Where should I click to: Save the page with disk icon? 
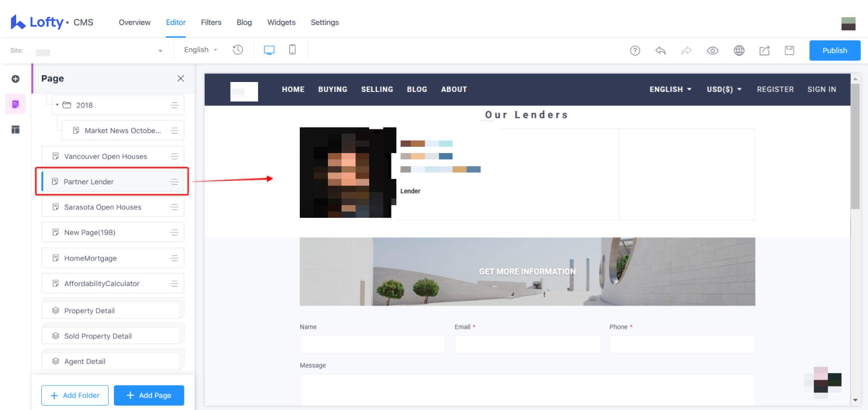(790, 51)
